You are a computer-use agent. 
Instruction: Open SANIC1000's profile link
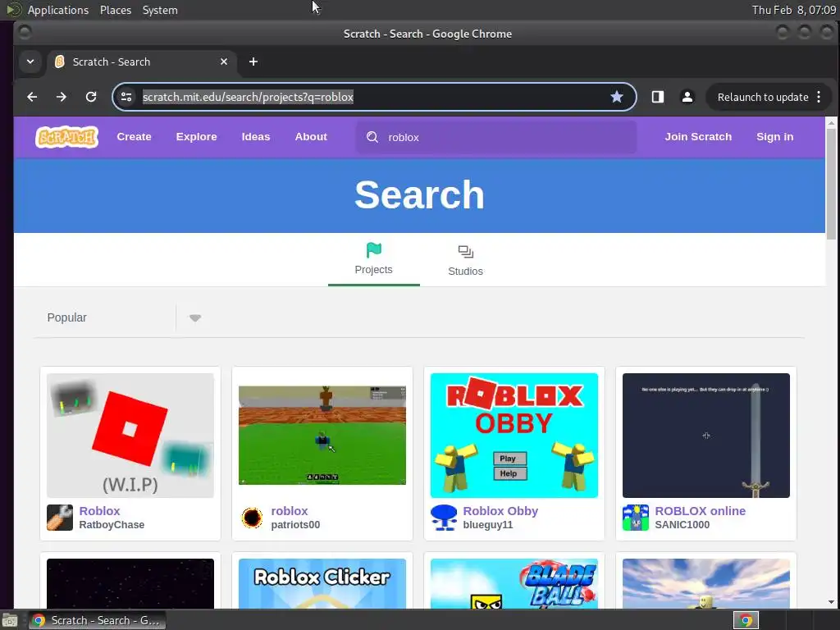(x=682, y=525)
